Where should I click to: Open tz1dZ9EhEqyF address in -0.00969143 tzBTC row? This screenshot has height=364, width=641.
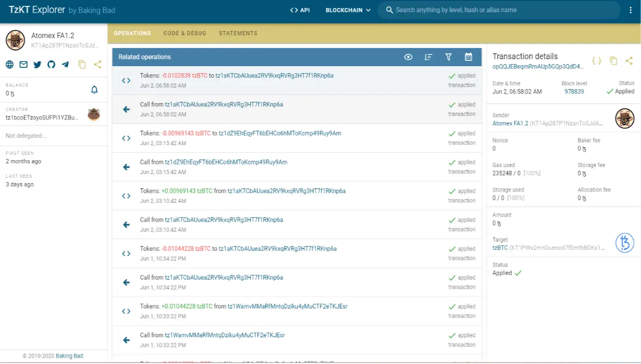pos(280,133)
